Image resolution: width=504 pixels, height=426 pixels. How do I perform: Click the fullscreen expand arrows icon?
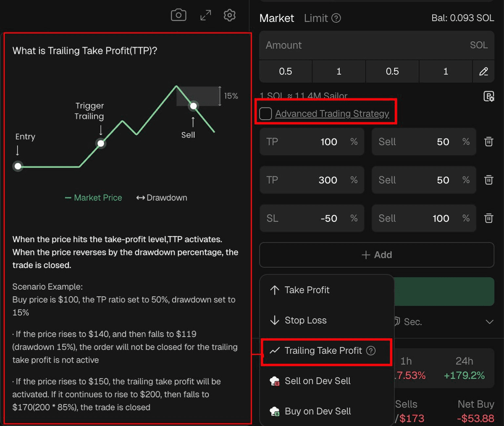click(x=205, y=15)
